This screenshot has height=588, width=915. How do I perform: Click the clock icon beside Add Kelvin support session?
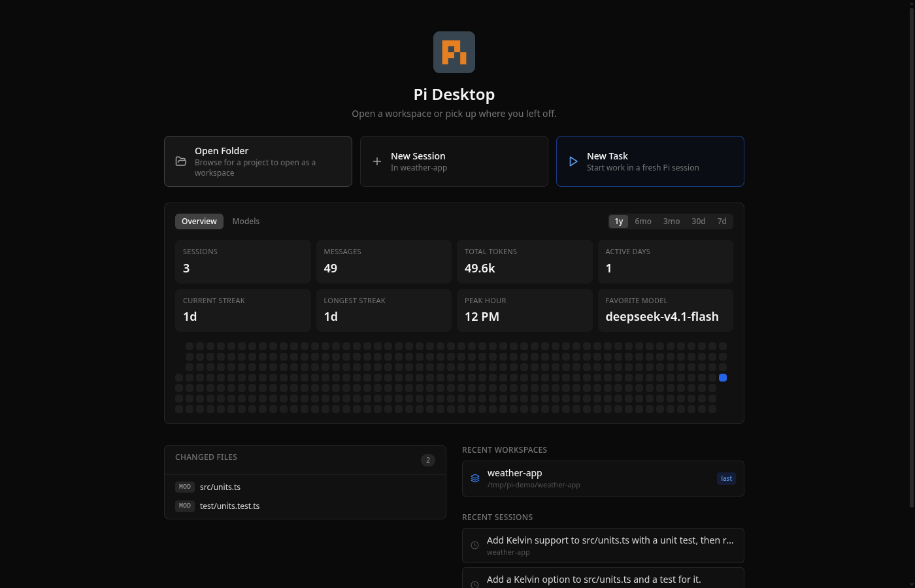pos(475,546)
